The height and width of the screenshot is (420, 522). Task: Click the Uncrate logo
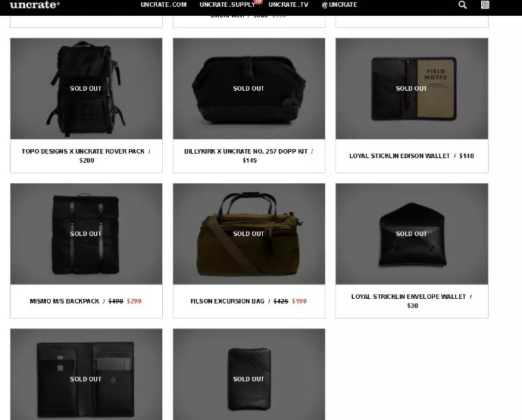coord(35,5)
